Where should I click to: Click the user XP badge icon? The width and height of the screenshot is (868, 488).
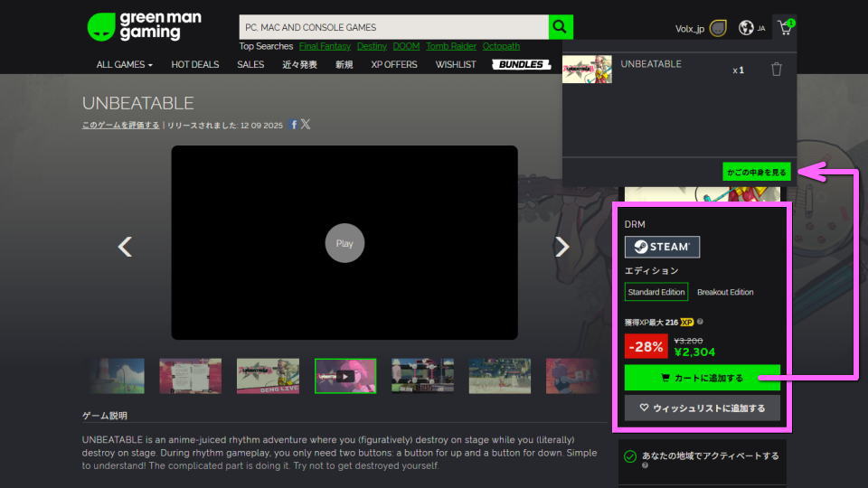coord(718,28)
